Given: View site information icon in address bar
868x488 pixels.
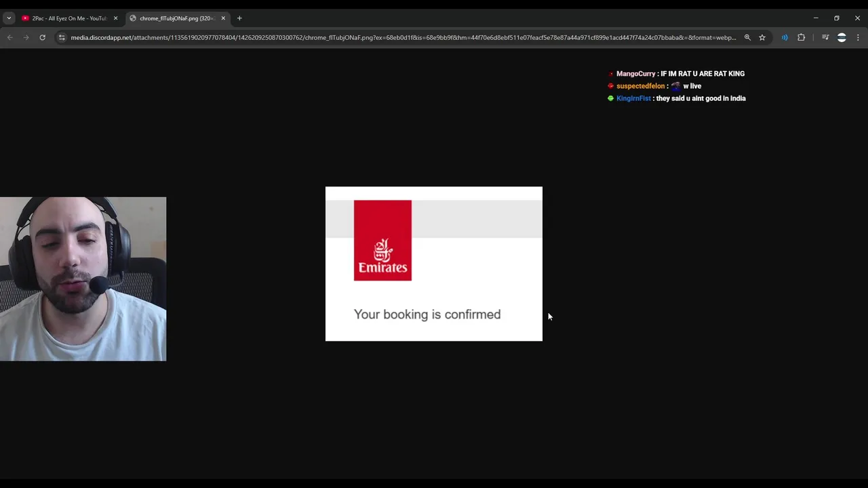Looking at the screenshot, I should pyautogui.click(x=62, y=37).
